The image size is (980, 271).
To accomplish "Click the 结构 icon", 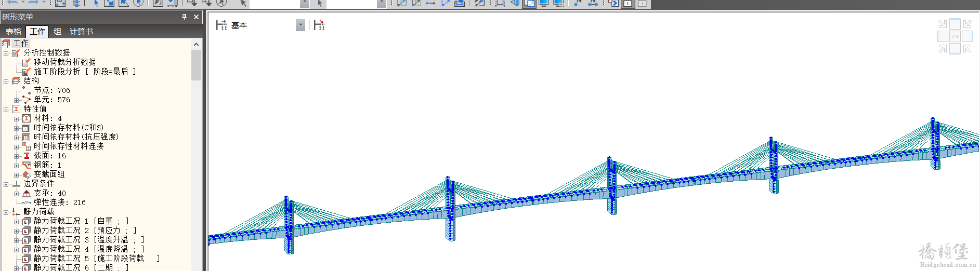I will pos(16,80).
